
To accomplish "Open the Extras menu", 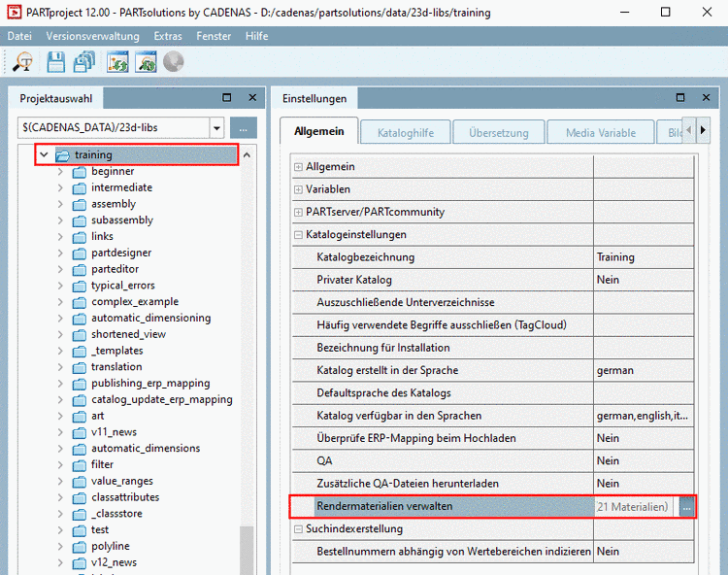I will click(168, 36).
